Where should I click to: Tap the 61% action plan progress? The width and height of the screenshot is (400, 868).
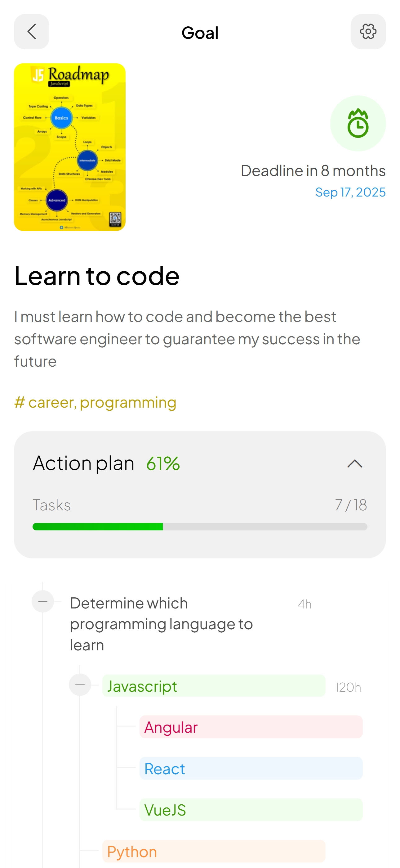pos(163,463)
